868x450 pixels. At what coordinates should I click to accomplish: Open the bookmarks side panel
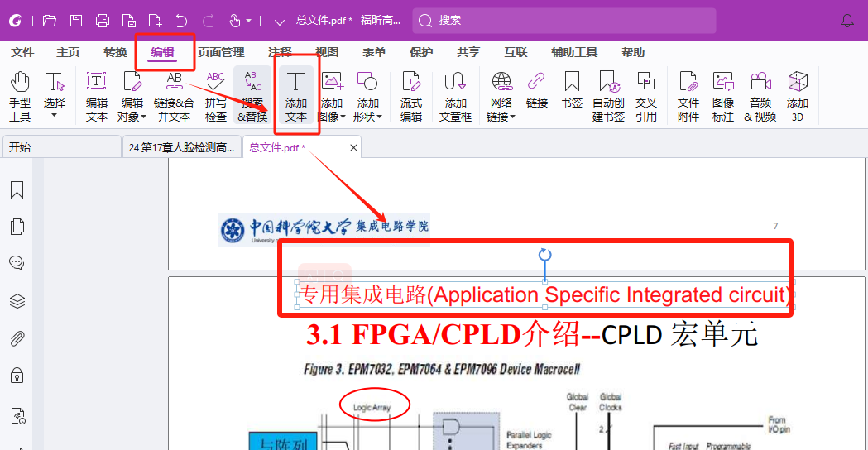(17, 190)
